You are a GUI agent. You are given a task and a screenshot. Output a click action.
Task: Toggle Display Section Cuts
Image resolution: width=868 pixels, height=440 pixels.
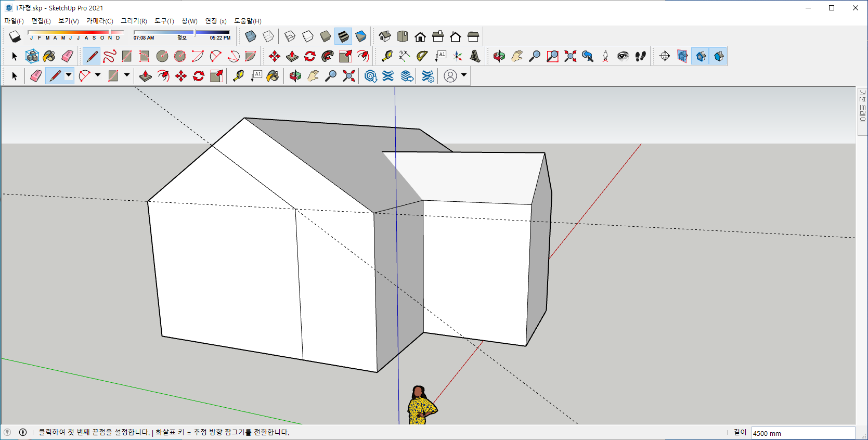(x=701, y=56)
